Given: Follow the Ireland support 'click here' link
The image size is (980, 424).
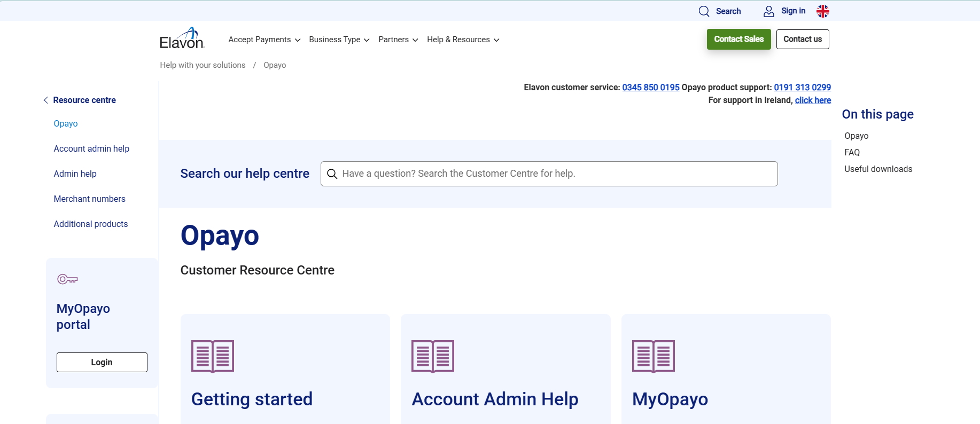Looking at the screenshot, I should click(x=813, y=100).
